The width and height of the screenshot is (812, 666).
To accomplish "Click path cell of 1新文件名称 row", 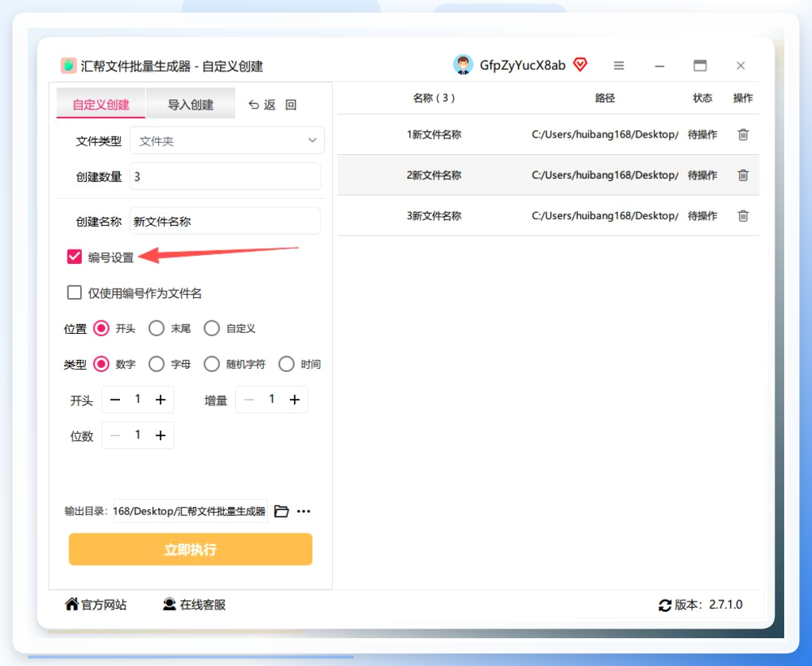I will click(605, 134).
